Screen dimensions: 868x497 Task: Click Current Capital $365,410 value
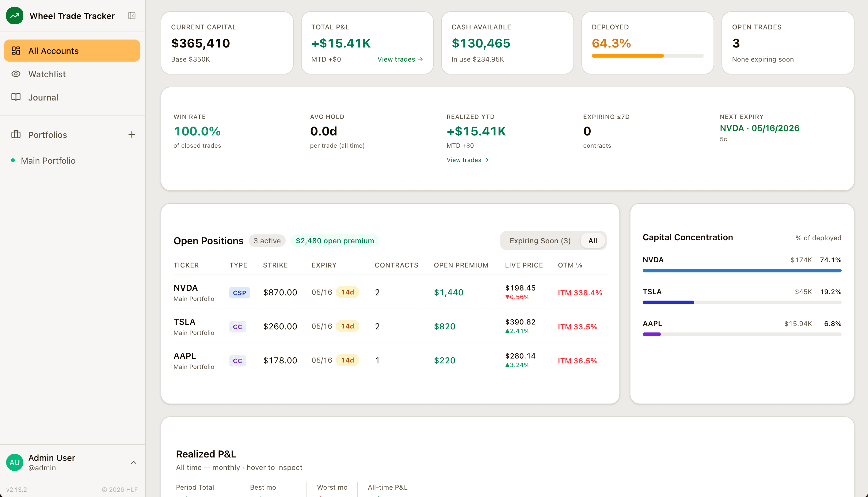tap(201, 43)
